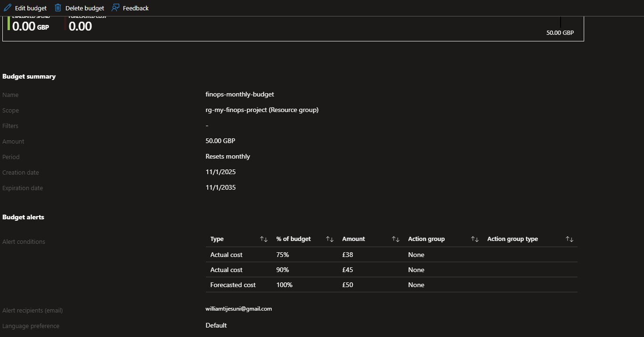Sort alerts using the Type column arrows

point(264,239)
